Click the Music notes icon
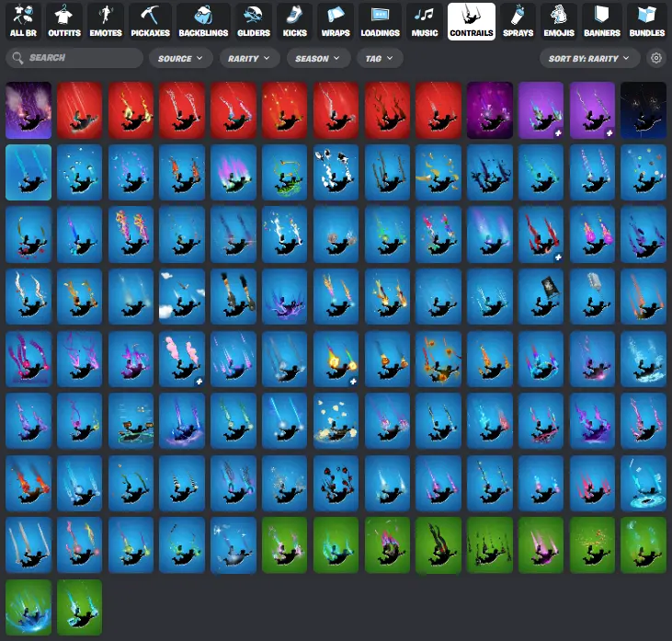672x641 pixels. point(425,21)
